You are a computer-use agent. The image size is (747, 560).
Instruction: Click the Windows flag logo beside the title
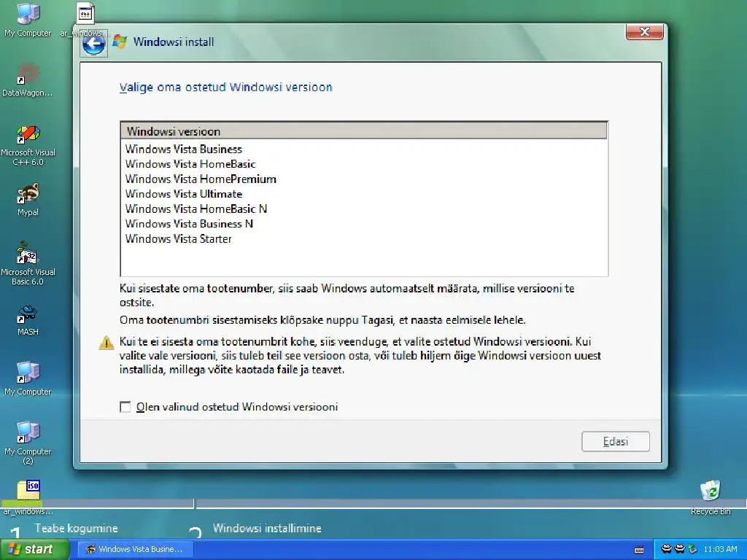(119, 42)
